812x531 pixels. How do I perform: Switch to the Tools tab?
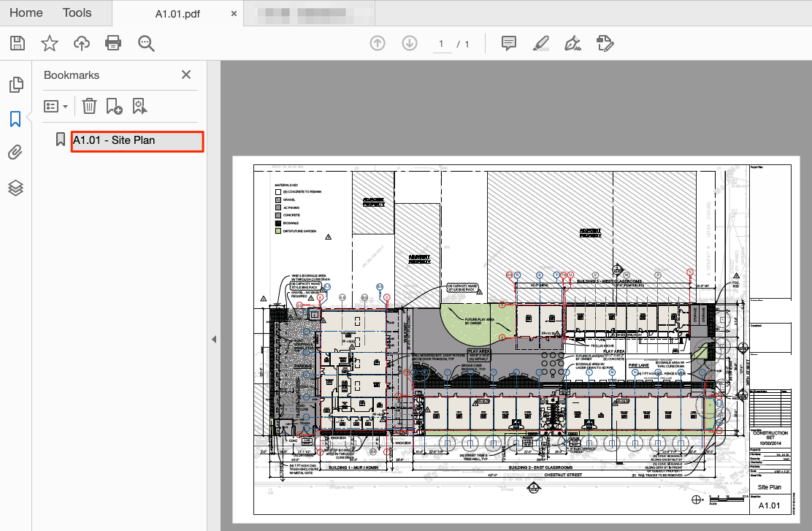pyautogui.click(x=77, y=12)
